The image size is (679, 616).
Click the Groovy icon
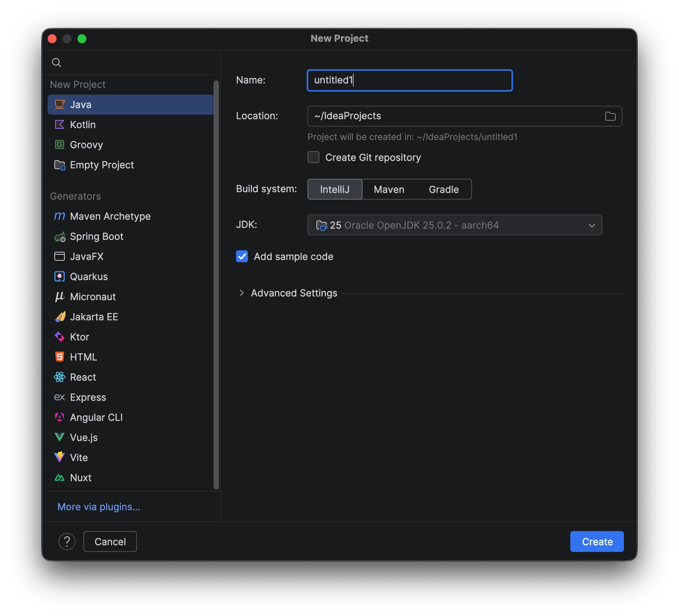[x=60, y=145]
